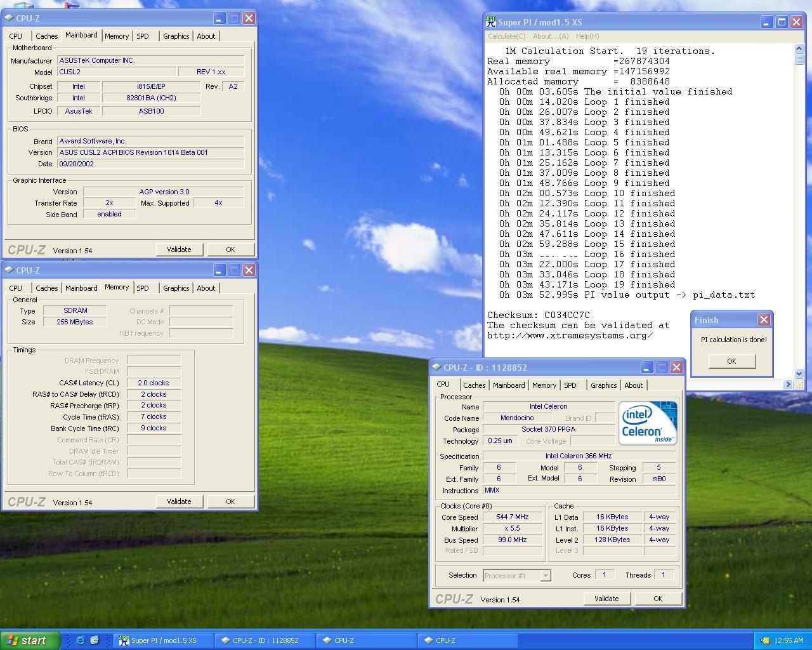Click the Internet Explorer quick launch icon
The width and height of the screenshot is (812, 650).
(80, 640)
